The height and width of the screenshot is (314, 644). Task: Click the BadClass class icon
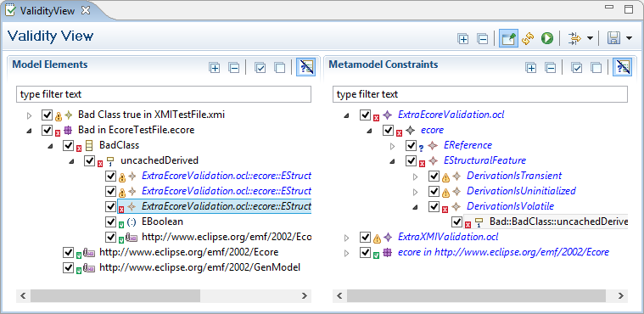click(x=89, y=145)
